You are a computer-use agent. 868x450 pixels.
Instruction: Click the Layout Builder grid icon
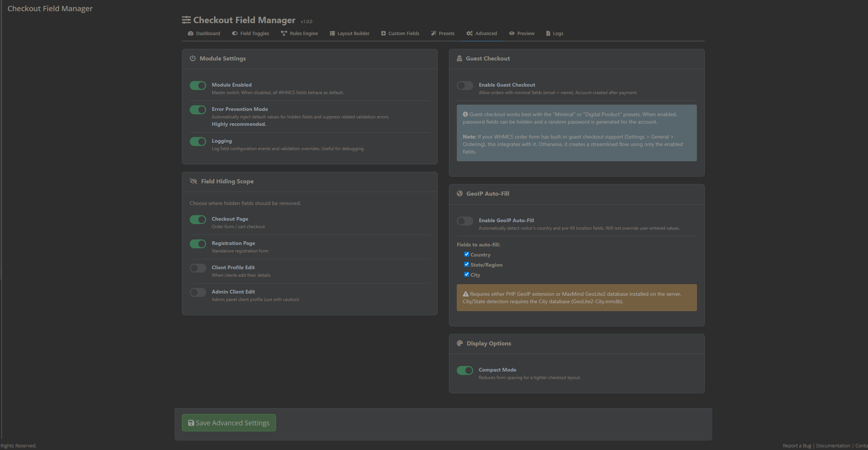(332, 34)
